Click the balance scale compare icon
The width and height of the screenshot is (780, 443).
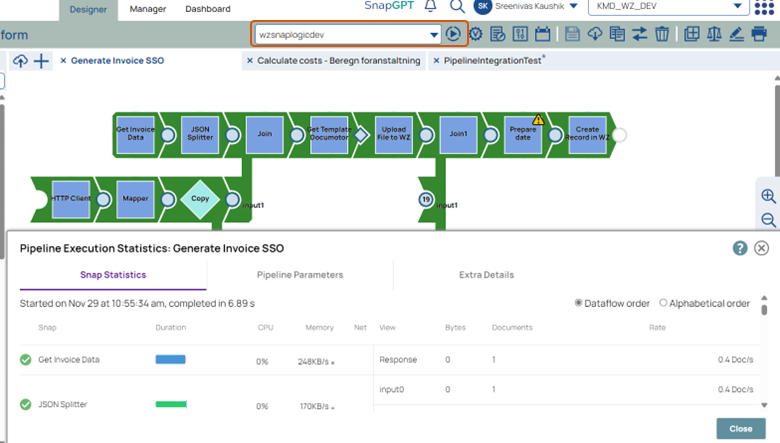(714, 34)
